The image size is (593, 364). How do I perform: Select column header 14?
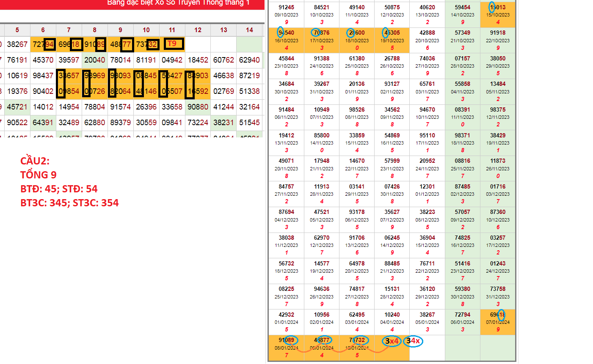click(x=249, y=30)
